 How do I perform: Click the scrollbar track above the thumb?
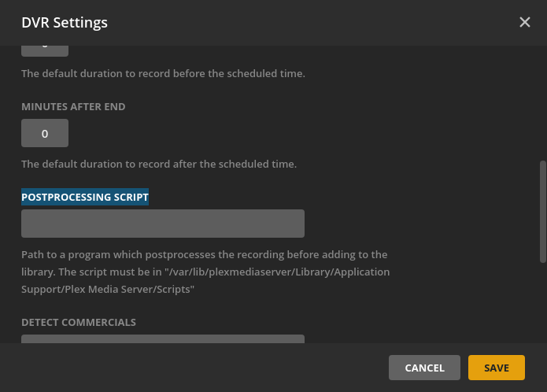[x=542, y=102]
